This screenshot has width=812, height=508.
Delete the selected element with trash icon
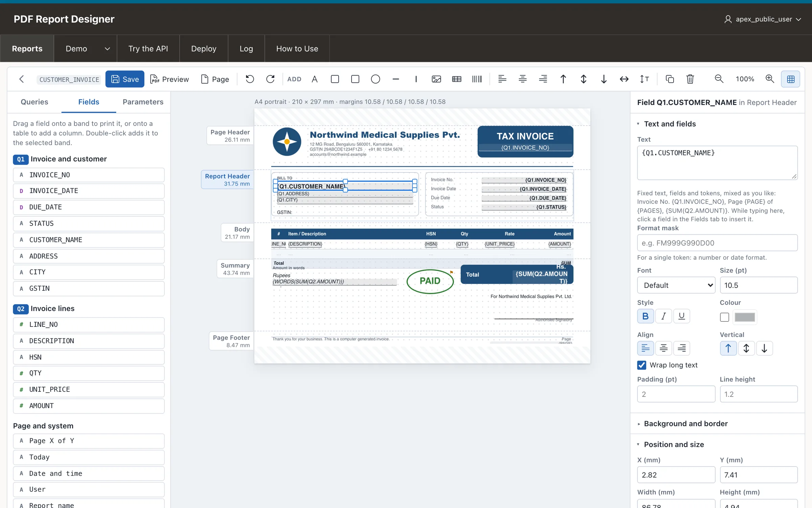(x=690, y=79)
